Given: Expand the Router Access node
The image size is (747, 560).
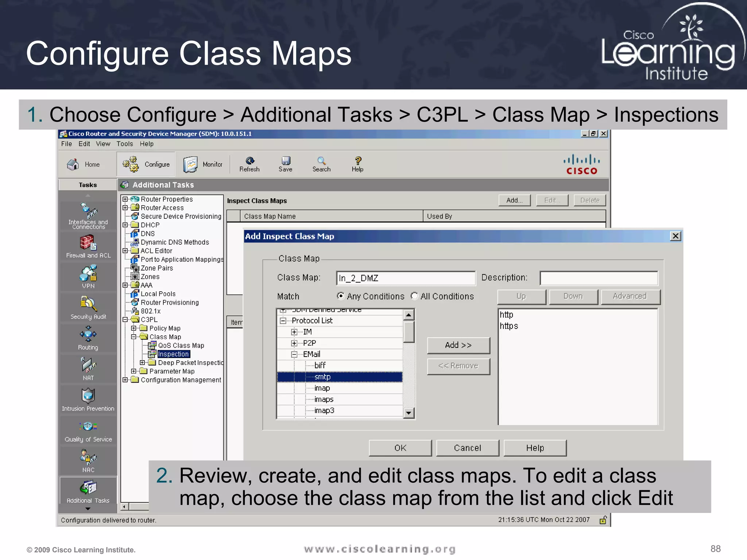Looking at the screenshot, I should (125, 208).
